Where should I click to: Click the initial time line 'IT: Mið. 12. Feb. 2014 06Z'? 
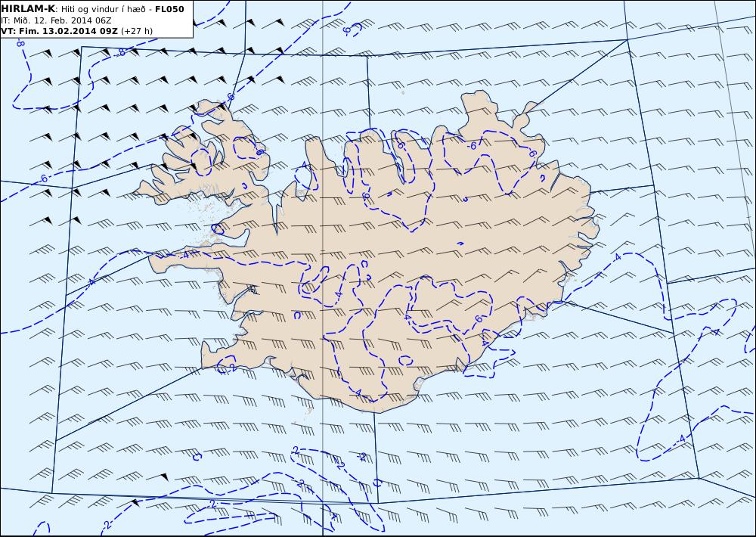57,20
